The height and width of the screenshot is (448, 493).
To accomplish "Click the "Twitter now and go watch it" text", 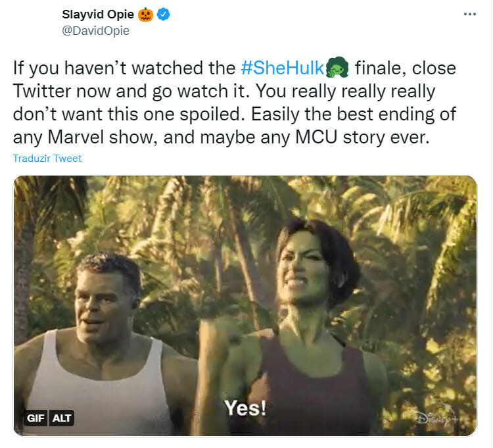I will [111, 91].
